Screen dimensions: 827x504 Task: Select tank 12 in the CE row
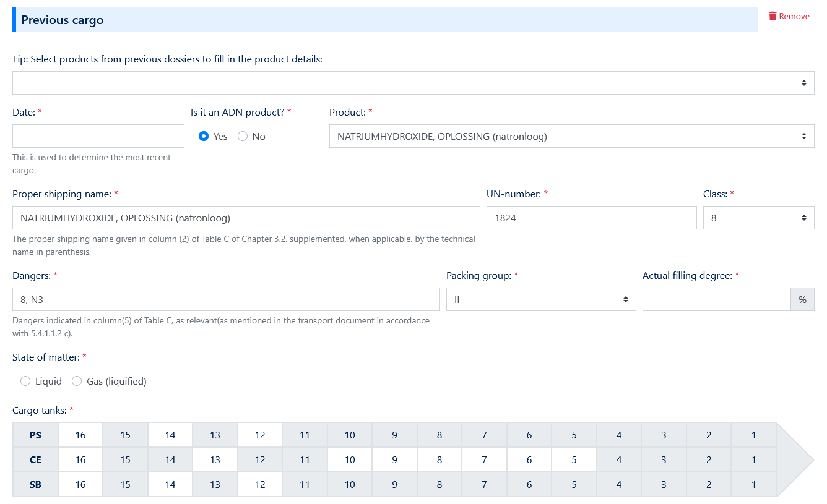point(259,459)
